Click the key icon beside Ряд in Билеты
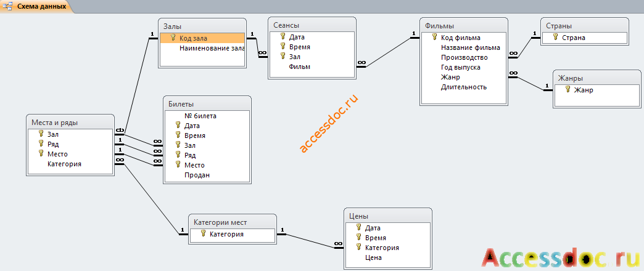The width and height of the screenshot is (644, 271). pos(178,155)
